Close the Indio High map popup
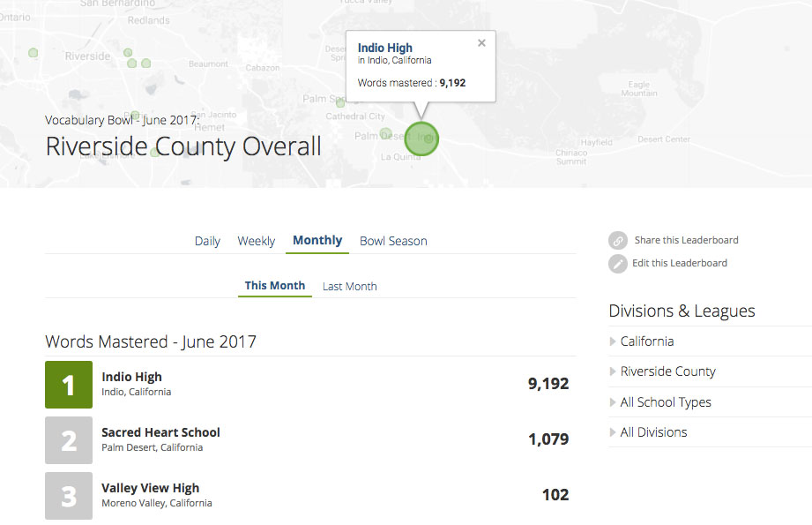Image resolution: width=812 pixels, height=525 pixels. click(481, 43)
